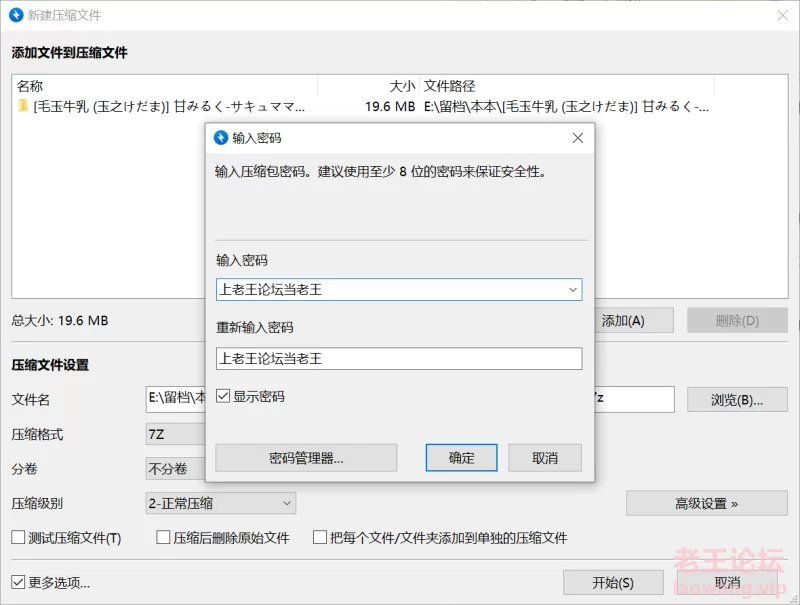
Task: Uncheck the 显示密码 checkbox
Action: [x=223, y=396]
